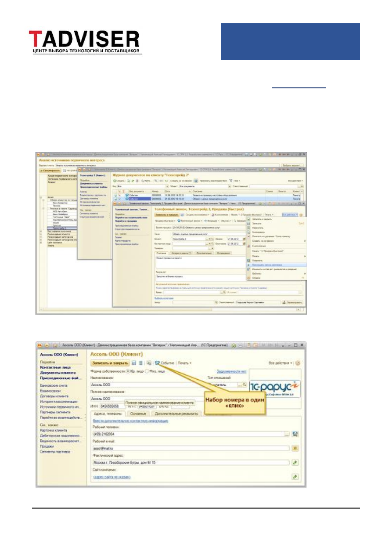The image size is (392, 555).
Task: Open the Тип отношений dropdown
Action: click(x=239, y=385)
